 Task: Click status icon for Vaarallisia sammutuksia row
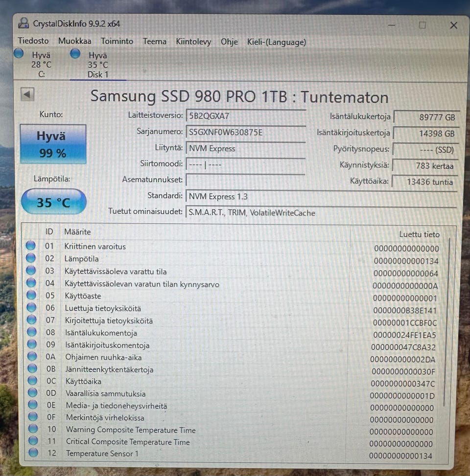point(32,392)
